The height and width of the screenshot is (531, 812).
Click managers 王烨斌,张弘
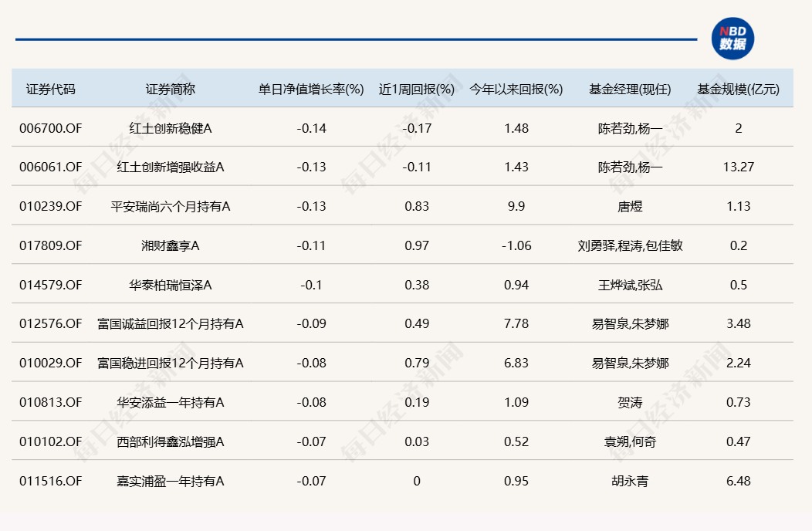[631, 285]
